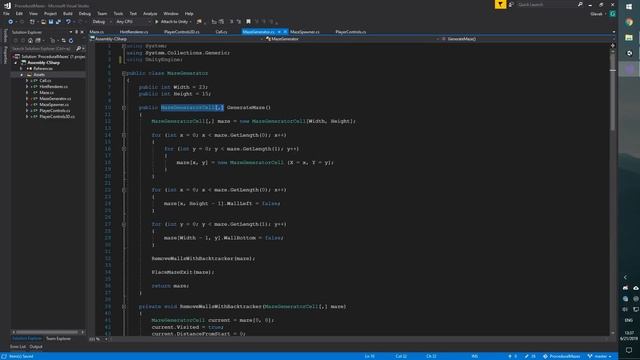Click the ProceduralMazes repository status item

click(x=561, y=356)
